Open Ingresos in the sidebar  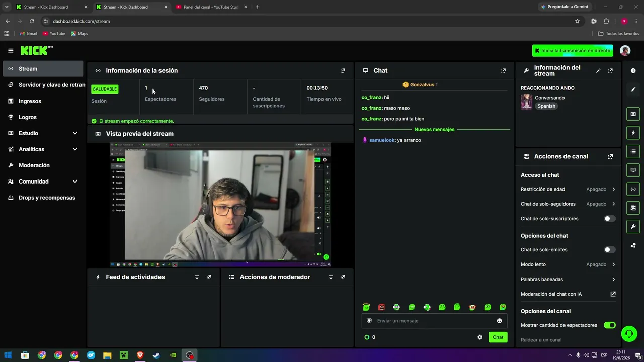pos(43,101)
